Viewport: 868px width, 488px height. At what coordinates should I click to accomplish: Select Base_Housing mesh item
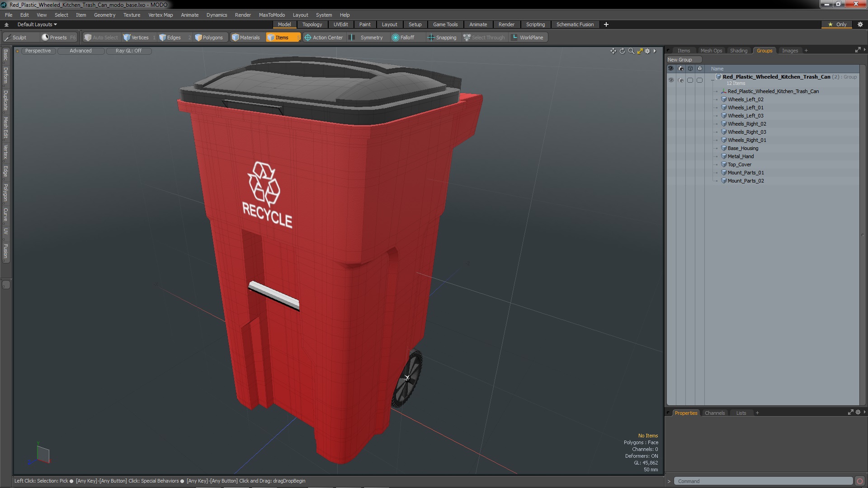[743, 148]
